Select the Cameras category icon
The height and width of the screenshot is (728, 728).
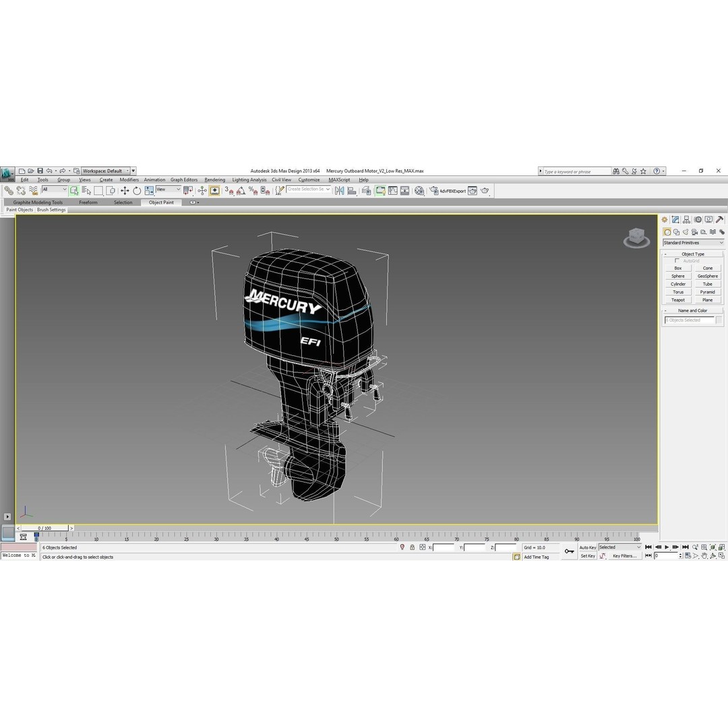(x=694, y=232)
